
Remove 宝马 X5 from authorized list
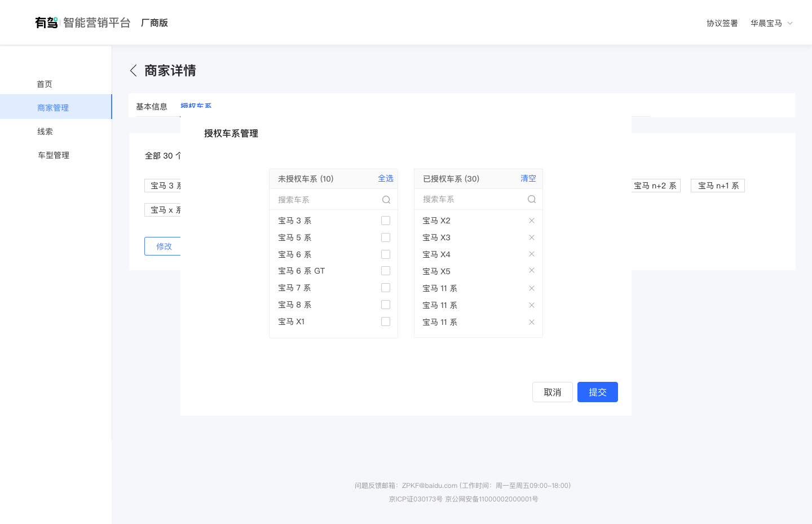coord(532,270)
